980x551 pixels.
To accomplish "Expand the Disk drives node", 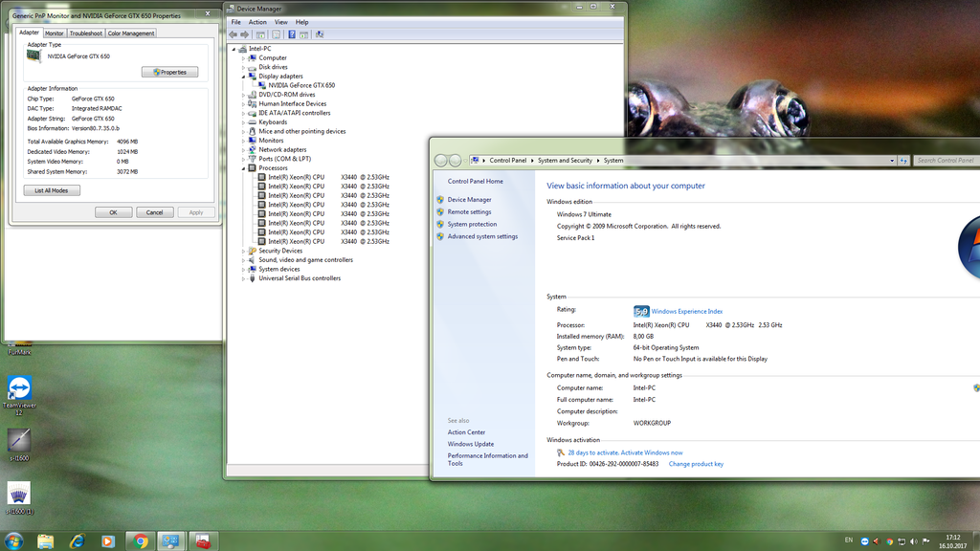I will [244, 68].
